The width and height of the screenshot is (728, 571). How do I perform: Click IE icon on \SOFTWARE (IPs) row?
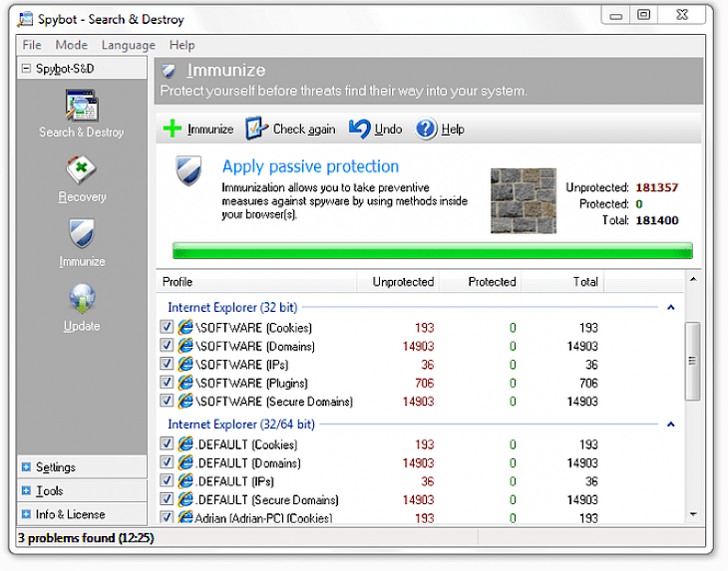(185, 364)
